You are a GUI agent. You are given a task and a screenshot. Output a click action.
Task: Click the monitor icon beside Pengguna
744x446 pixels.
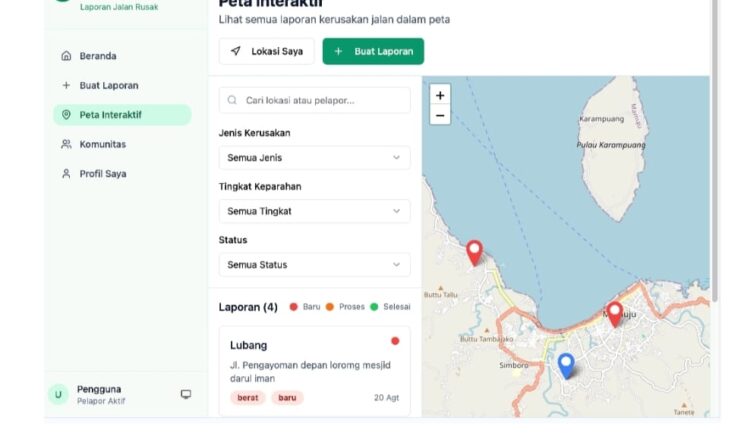coord(186,394)
